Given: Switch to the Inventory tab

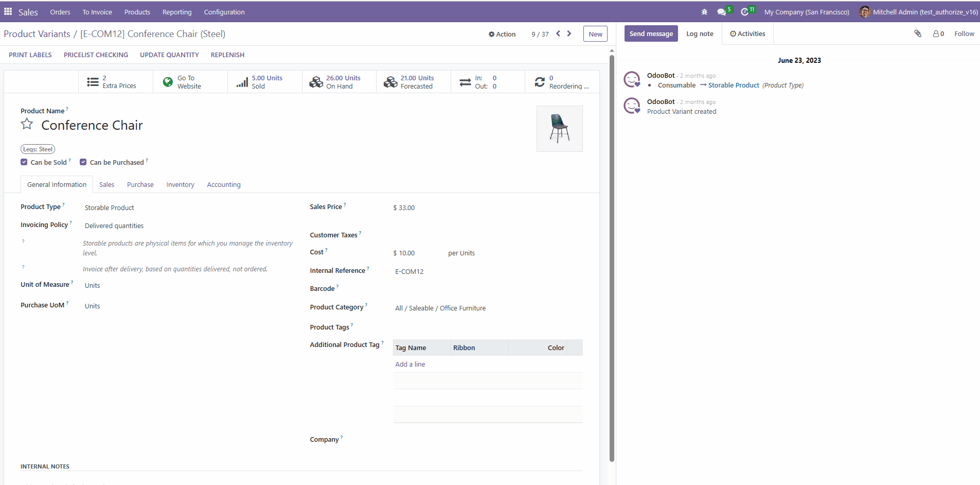Looking at the screenshot, I should pyautogui.click(x=180, y=184).
